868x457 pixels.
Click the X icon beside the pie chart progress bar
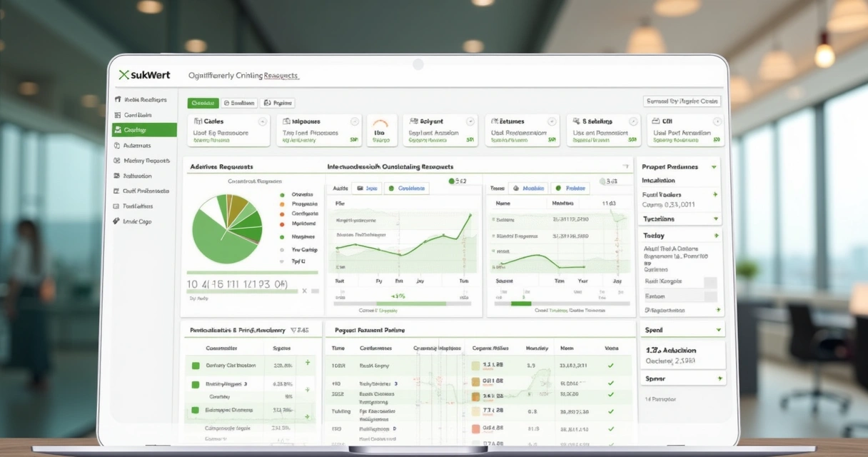[305, 291]
